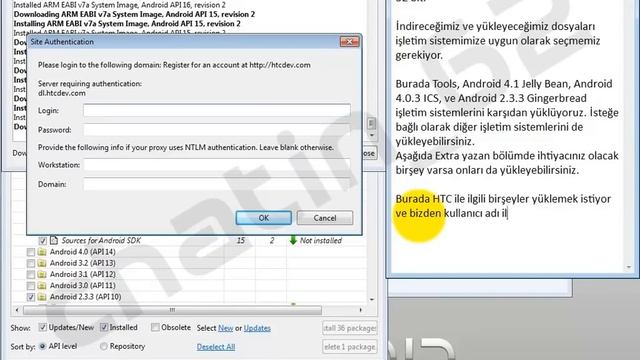Click the log window scroll down arrow
Image resolution: width=640 pixels, height=360 pixels.
[371, 135]
